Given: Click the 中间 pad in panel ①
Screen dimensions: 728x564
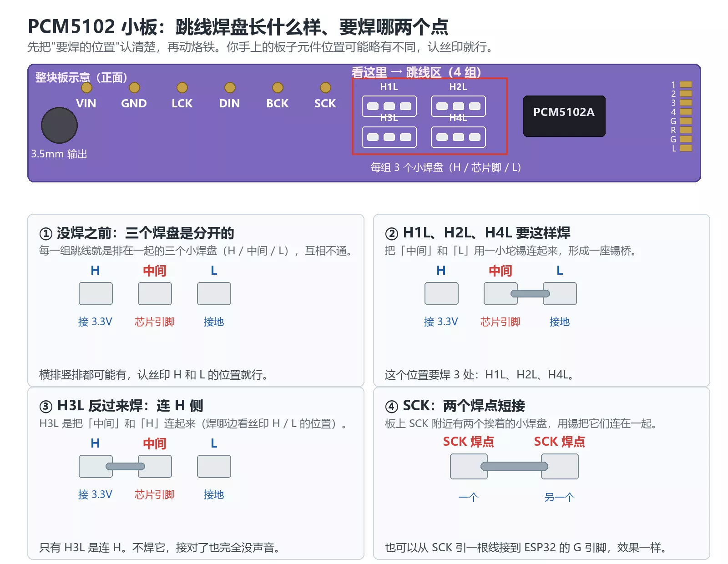Looking at the screenshot, I should point(155,293).
